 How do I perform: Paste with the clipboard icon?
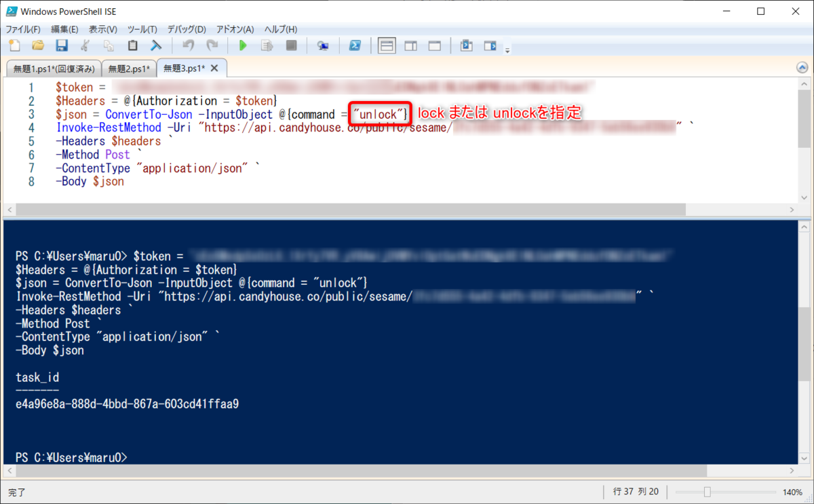pos(133,45)
